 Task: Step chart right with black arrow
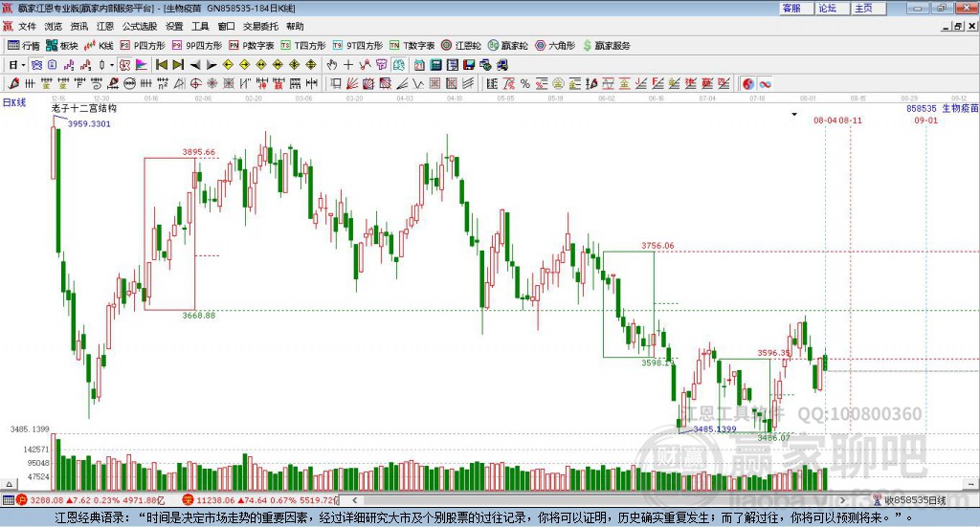(x=212, y=64)
